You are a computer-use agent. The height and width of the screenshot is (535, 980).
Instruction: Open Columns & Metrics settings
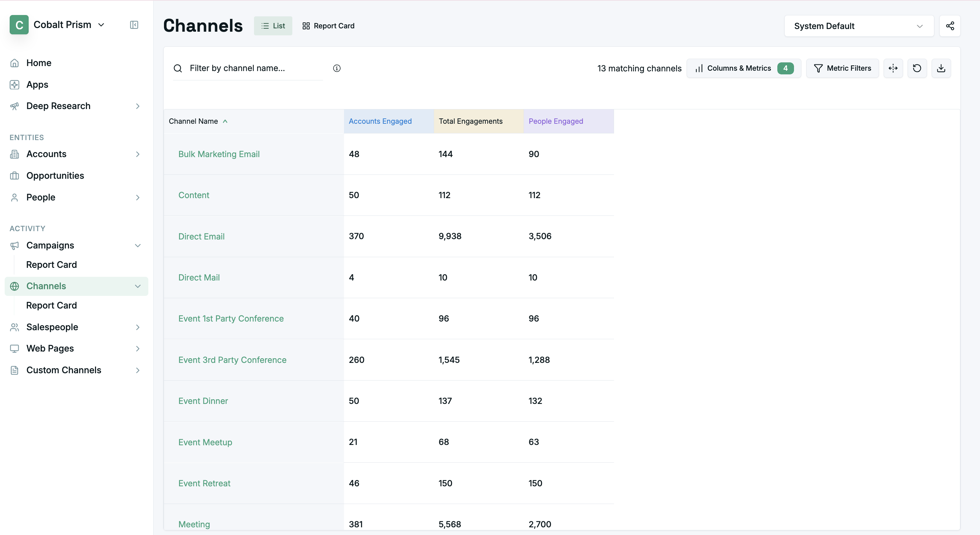click(743, 68)
